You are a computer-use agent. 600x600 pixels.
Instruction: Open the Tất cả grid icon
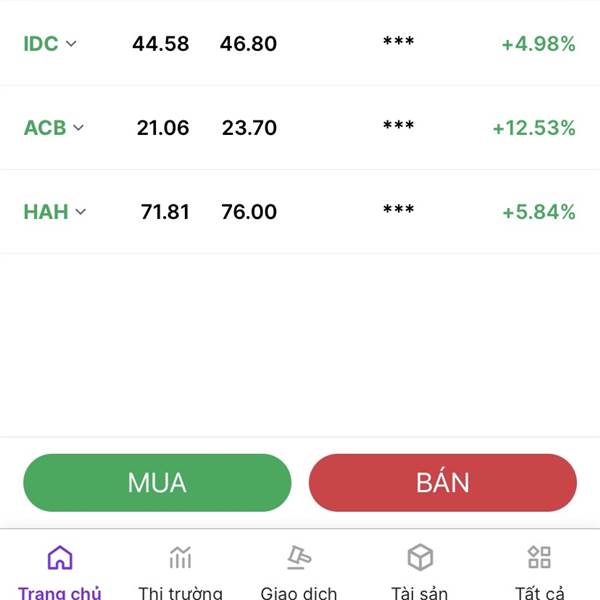tap(540, 557)
